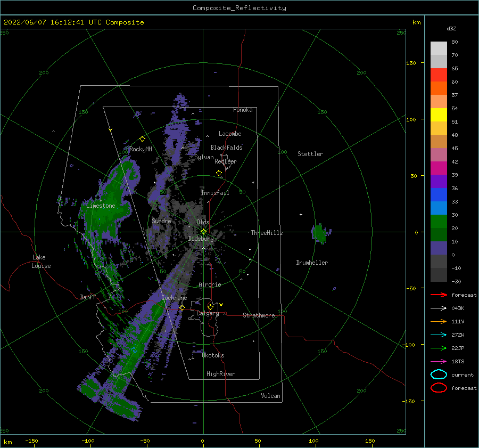The height and width of the screenshot is (448, 479).
Task: Click the cyan current ellipse icon
Action: point(439,374)
